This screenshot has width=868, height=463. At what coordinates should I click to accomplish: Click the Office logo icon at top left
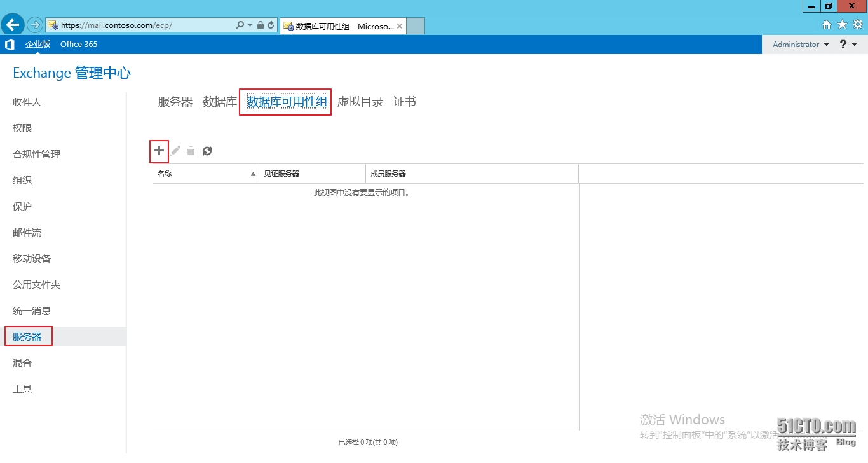click(9, 44)
